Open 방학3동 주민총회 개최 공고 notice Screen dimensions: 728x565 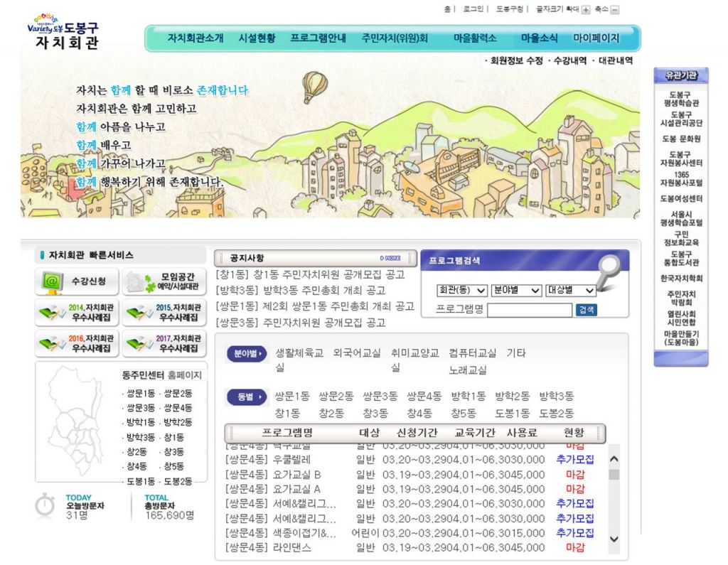tap(302, 291)
